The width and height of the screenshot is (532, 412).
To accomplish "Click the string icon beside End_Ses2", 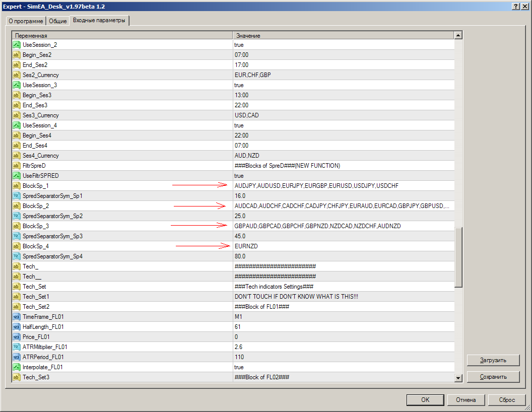I will [x=16, y=65].
